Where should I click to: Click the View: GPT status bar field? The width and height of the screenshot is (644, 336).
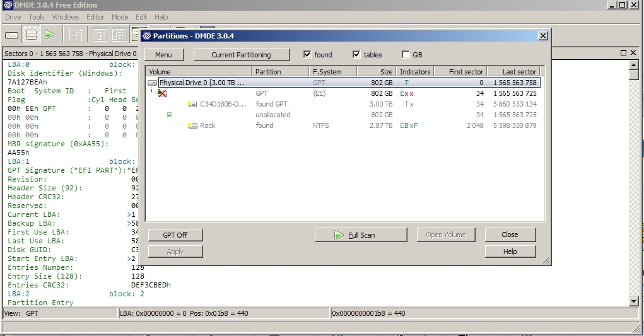60,313
